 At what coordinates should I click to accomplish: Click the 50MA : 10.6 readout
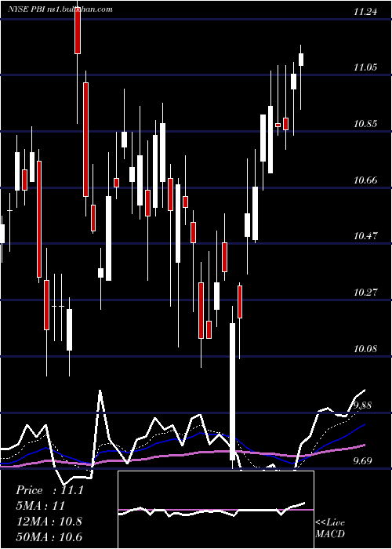click(49, 536)
